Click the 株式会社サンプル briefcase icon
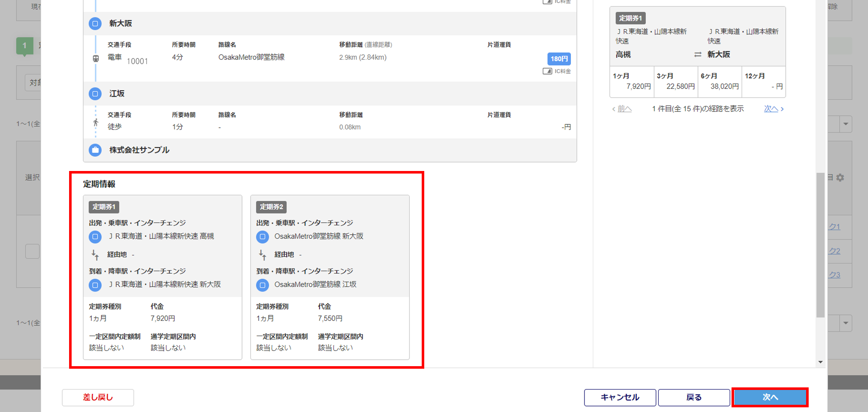 (95, 150)
